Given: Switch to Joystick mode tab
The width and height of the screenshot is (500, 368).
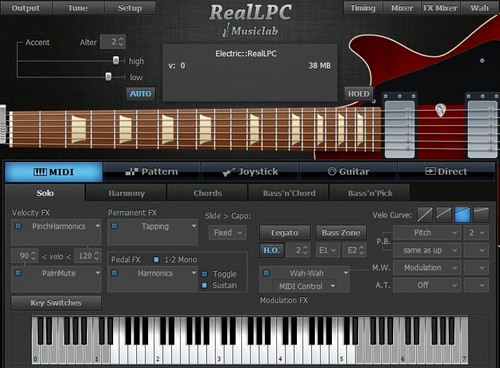Looking at the screenshot, I should 250,172.
